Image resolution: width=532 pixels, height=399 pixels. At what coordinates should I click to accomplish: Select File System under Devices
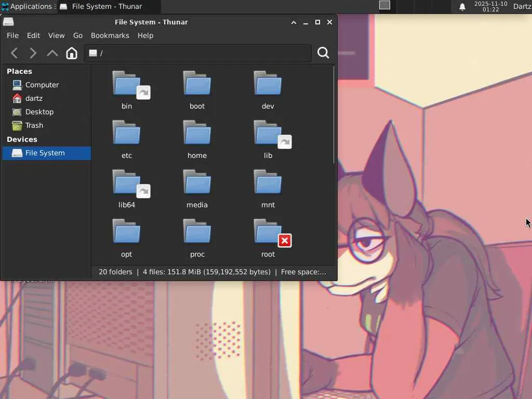pos(46,153)
